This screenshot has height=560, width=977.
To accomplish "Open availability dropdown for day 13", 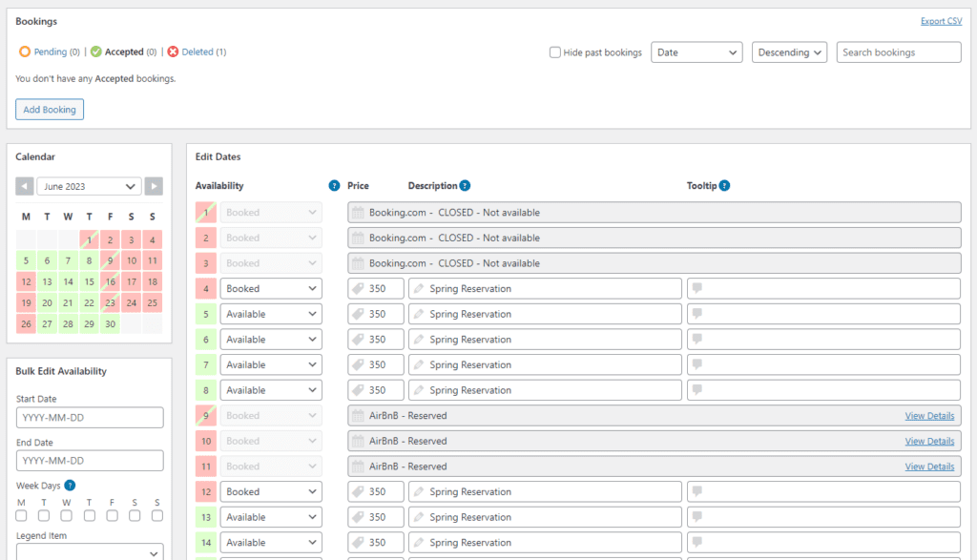I will [x=271, y=517].
